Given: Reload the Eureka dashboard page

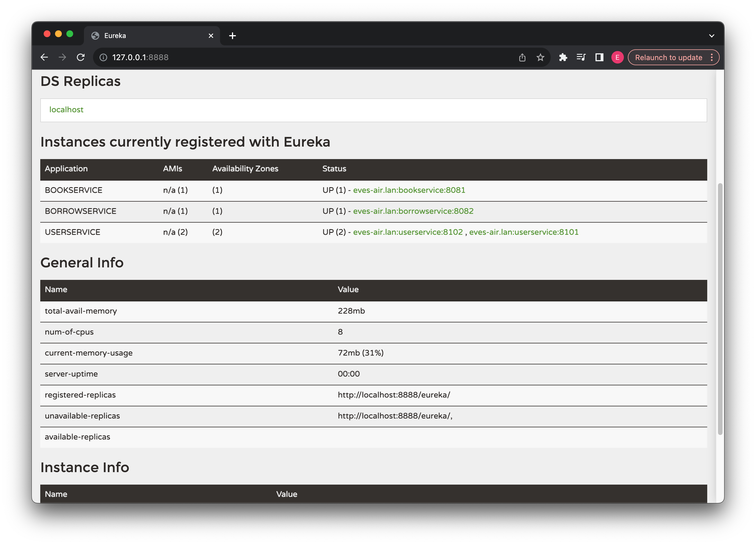Looking at the screenshot, I should [81, 57].
